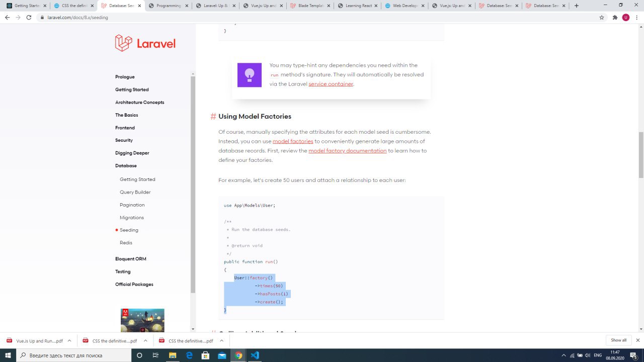Click the sidebar navigation scrollbar
The height and width of the screenshot is (362, 644).
pos(193,185)
